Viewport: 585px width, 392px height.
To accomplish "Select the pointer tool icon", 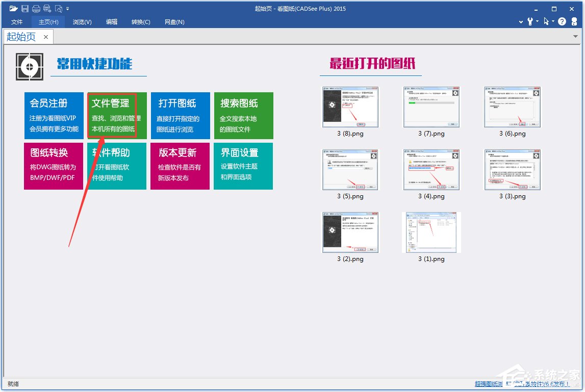I will [x=546, y=21].
